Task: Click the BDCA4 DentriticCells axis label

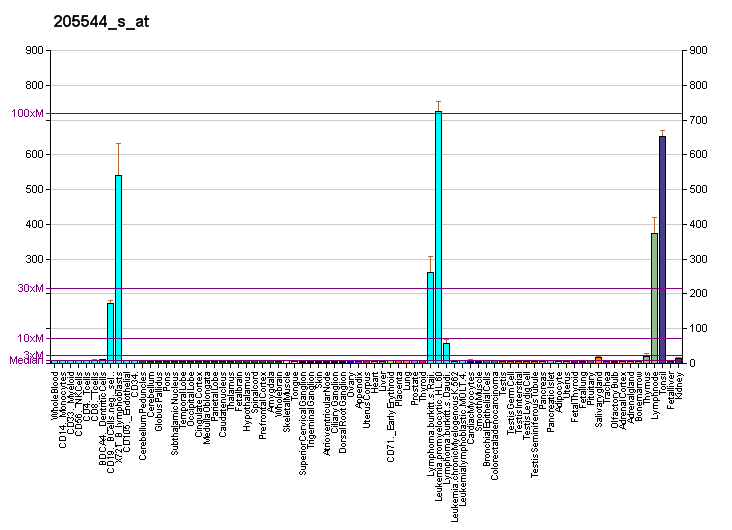Action: (x=103, y=418)
